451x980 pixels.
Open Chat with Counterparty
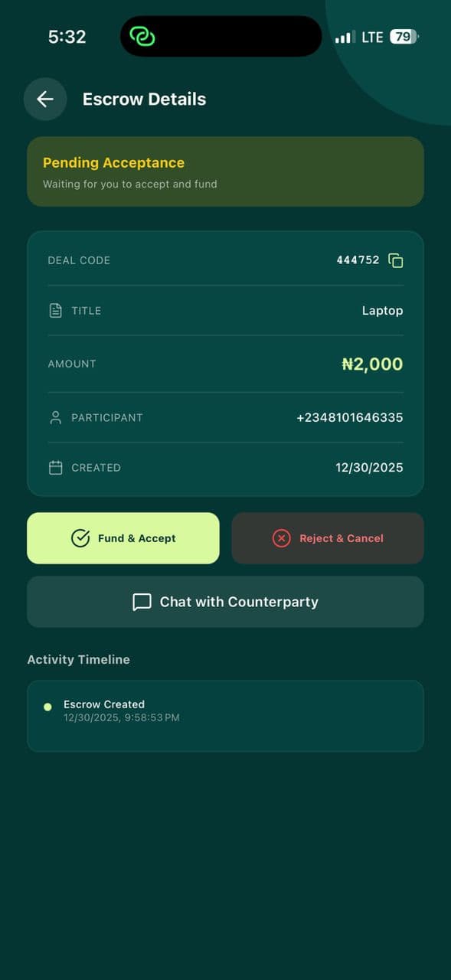[225, 602]
